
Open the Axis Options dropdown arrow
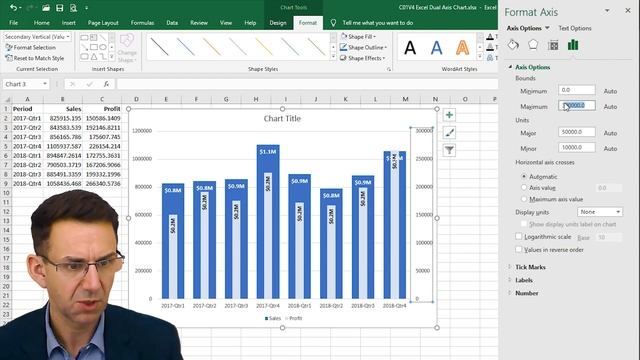pos(547,28)
